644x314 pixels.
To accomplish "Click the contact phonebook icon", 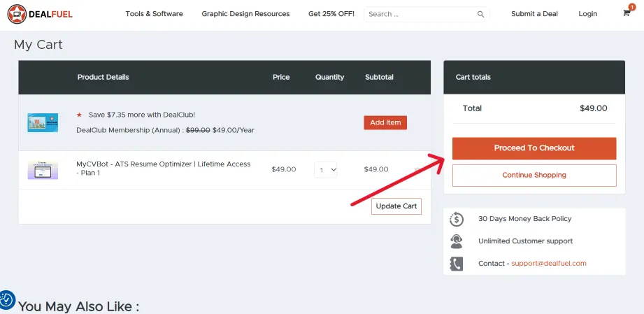I will click(x=457, y=264).
